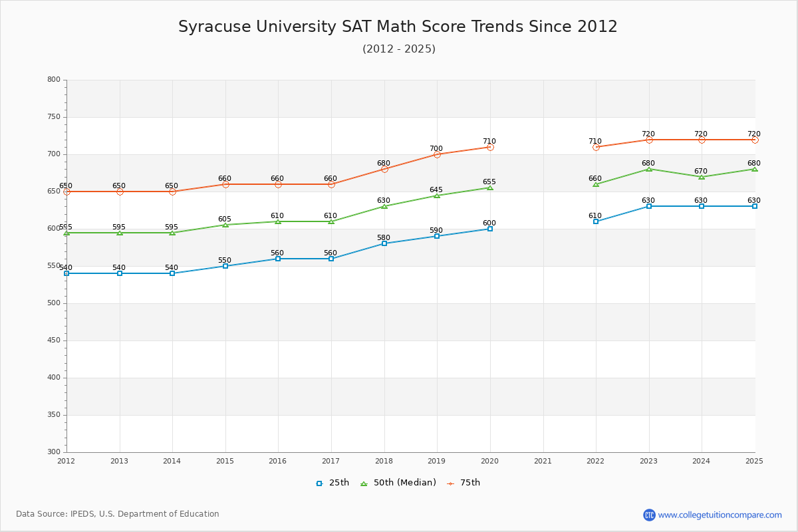Image resolution: width=798 pixels, height=532 pixels.
Task: Click the 2016 25th percentile marker (560)
Action: tap(278, 259)
